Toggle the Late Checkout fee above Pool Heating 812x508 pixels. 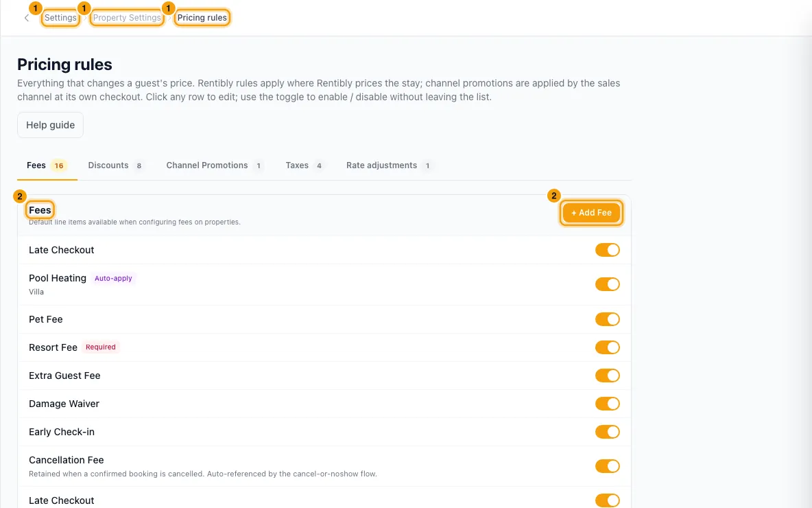[x=608, y=250]
